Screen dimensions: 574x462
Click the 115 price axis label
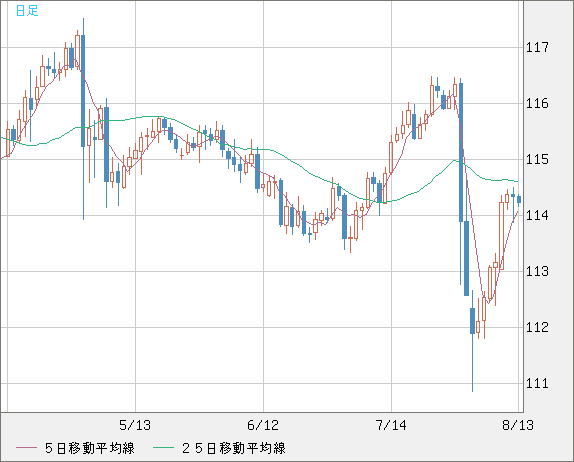click(x=537, y=160)
